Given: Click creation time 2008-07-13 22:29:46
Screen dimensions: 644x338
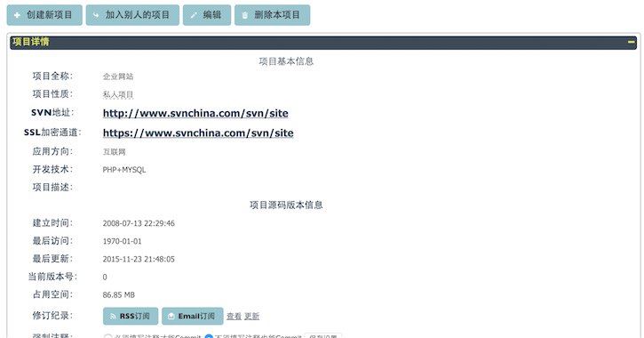Looking at the screenshot, I should click(x=139, y=223).
